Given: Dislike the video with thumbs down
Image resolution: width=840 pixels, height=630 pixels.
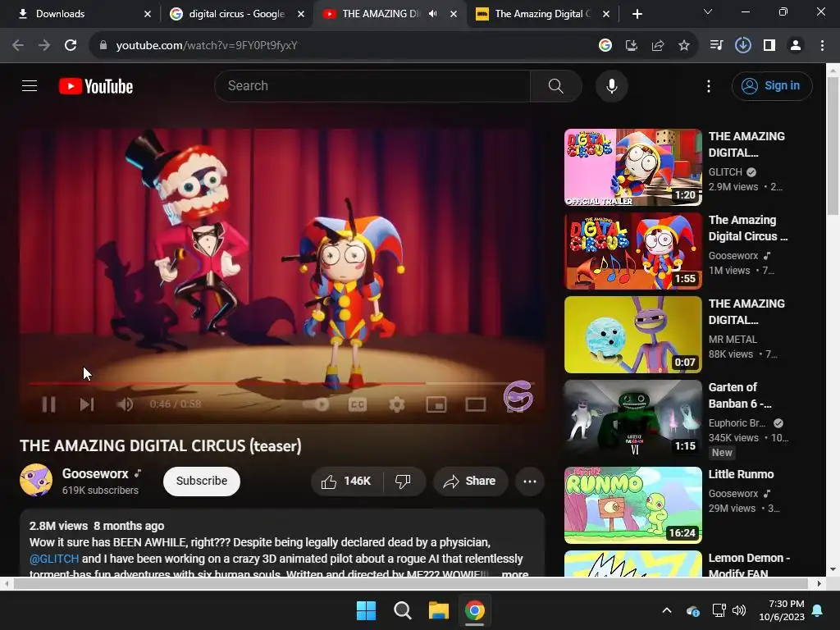Looking at the screenshot, I should [404, 481].
